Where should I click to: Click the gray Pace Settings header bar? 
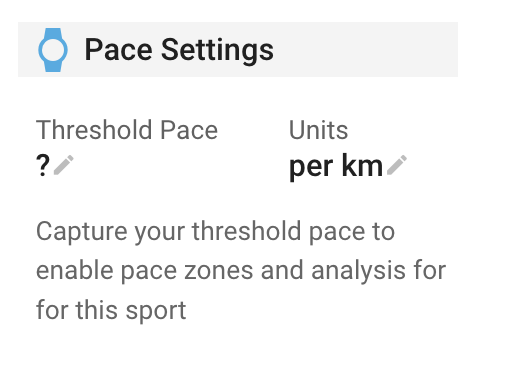[x=238, y=49]
